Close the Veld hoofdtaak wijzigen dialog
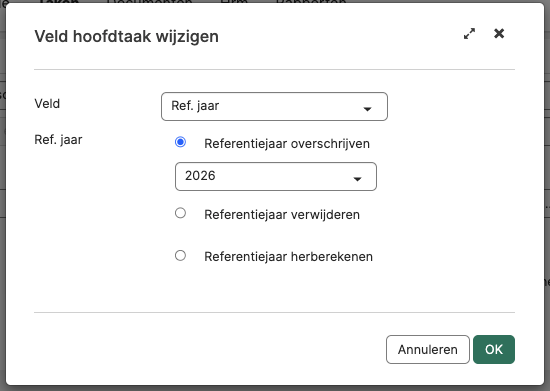This screenshot has height=391, width=550. pyautogui.click(x=499, y=34)
